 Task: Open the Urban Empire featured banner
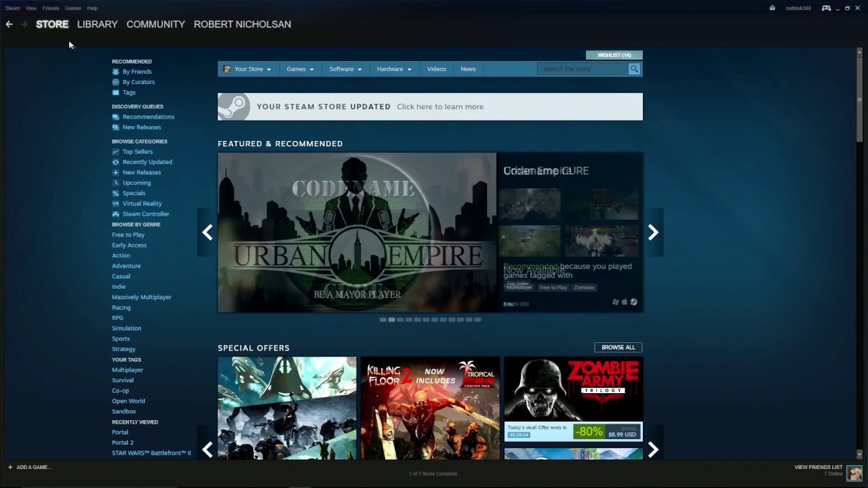pos(357,232)
